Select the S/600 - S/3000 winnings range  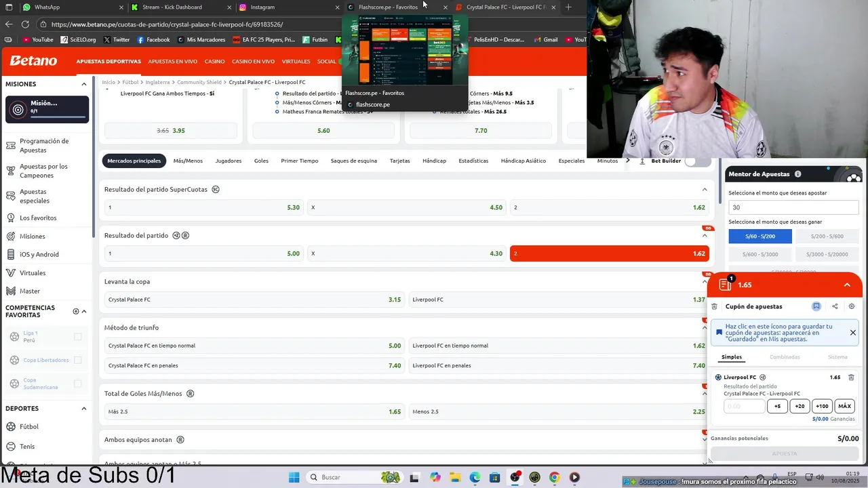point(759,254)
